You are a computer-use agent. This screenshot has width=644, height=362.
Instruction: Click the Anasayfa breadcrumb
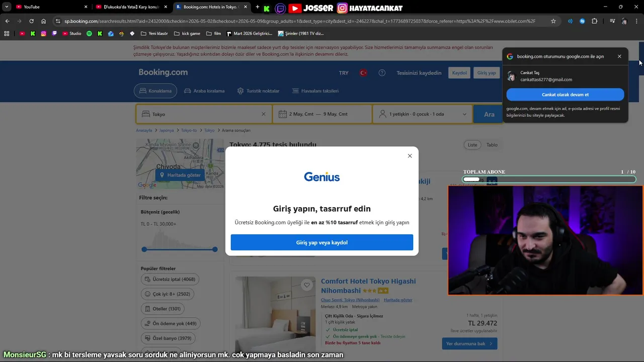pyautogui.click(x=144, y=130)
